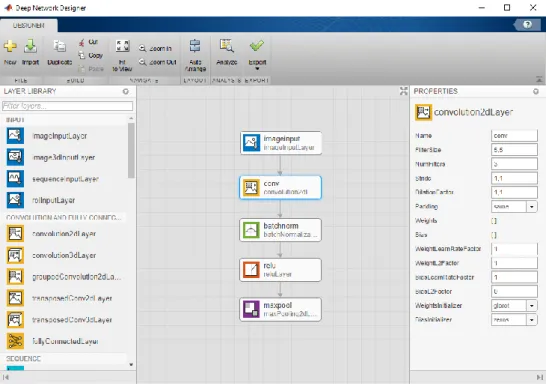The width and height of the screenshot is (546, 386).
Task: Zoom Out of the canvas
Action: (158, 62)
